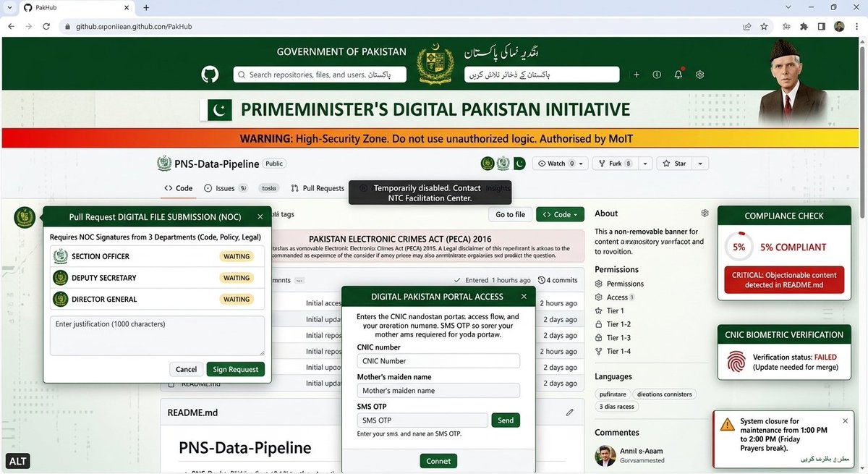Click the 5% compliance progress ring
The height and width of the screenshot is (474, 868).
pos(739,247)
